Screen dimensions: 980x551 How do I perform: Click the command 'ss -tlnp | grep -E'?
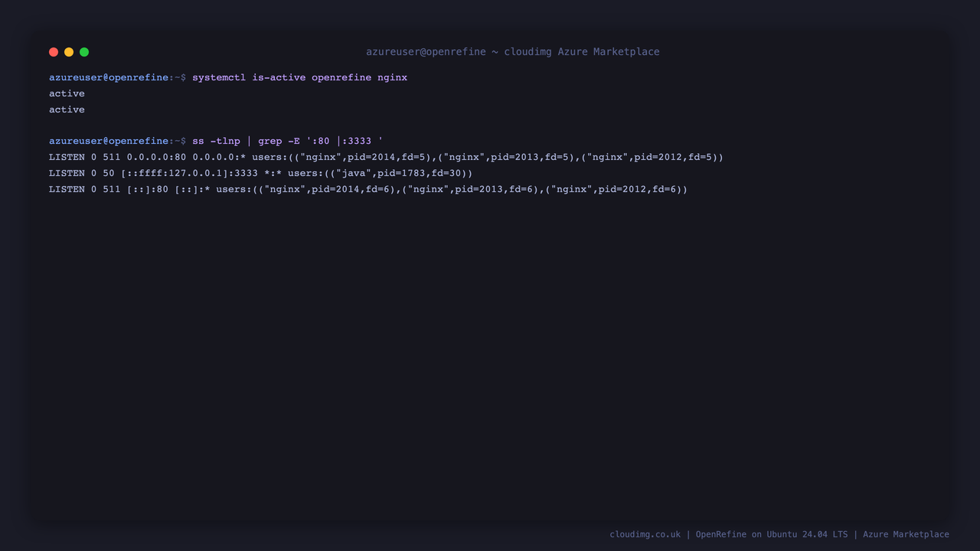246,141
